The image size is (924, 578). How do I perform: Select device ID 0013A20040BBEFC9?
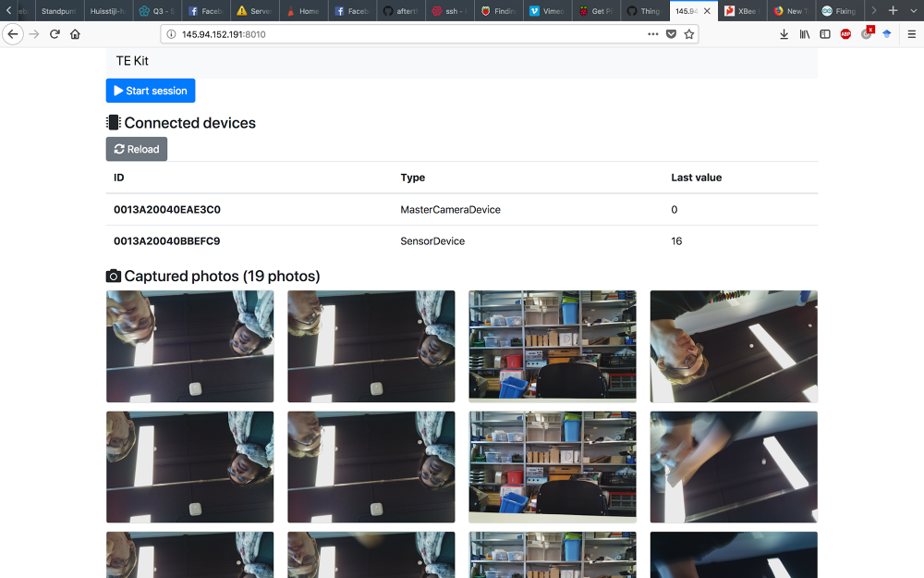tap(166, 241)
